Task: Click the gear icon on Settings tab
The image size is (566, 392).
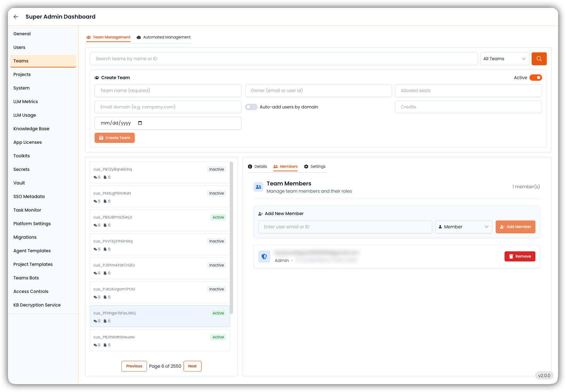Action: [x=306, y=167]
